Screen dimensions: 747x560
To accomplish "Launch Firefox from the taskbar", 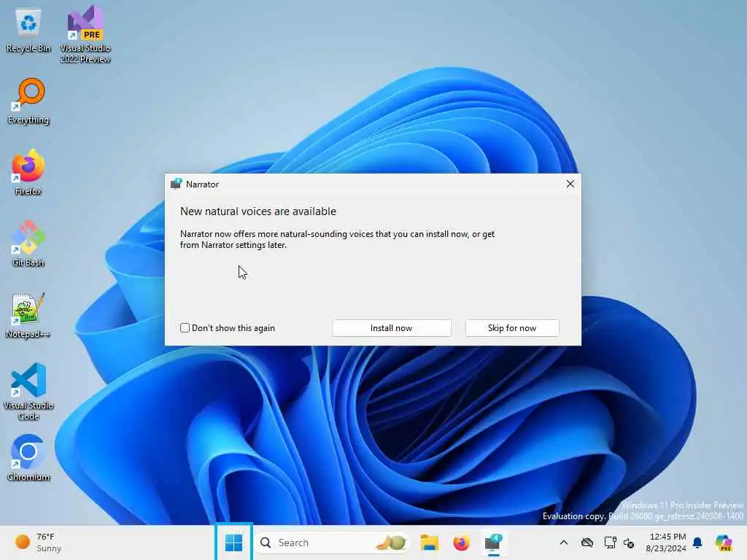I will tap(461, 542).
